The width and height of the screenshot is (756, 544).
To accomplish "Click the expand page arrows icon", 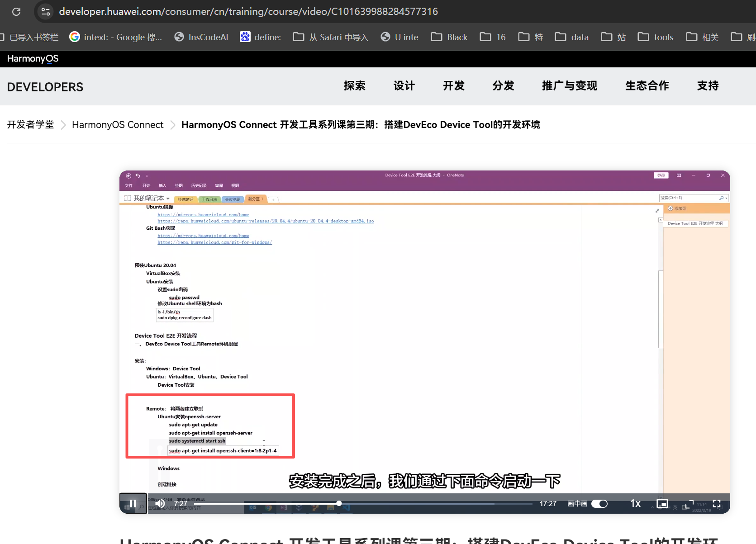I will tap(657, 211).
